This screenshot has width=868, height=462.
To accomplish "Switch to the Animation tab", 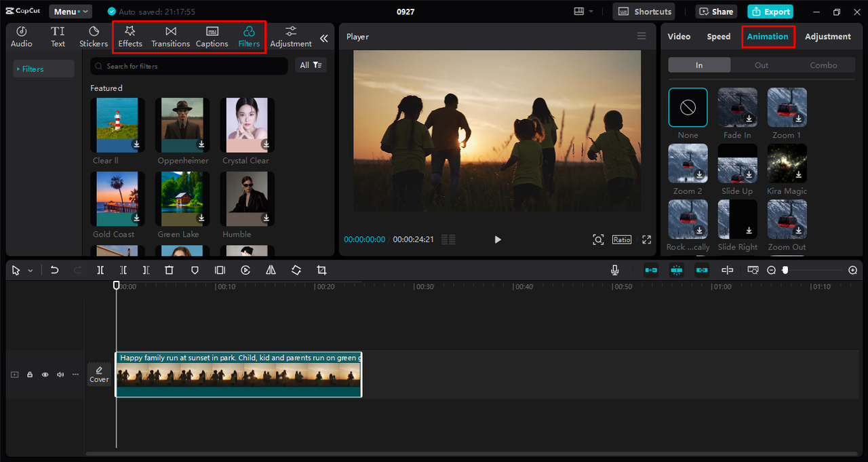I will coord(768,37).
